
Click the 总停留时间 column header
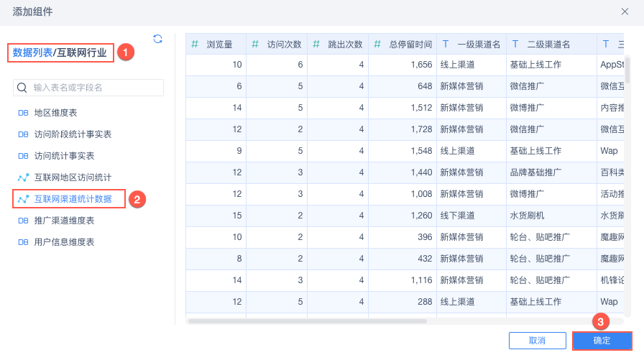pos(410,45)
